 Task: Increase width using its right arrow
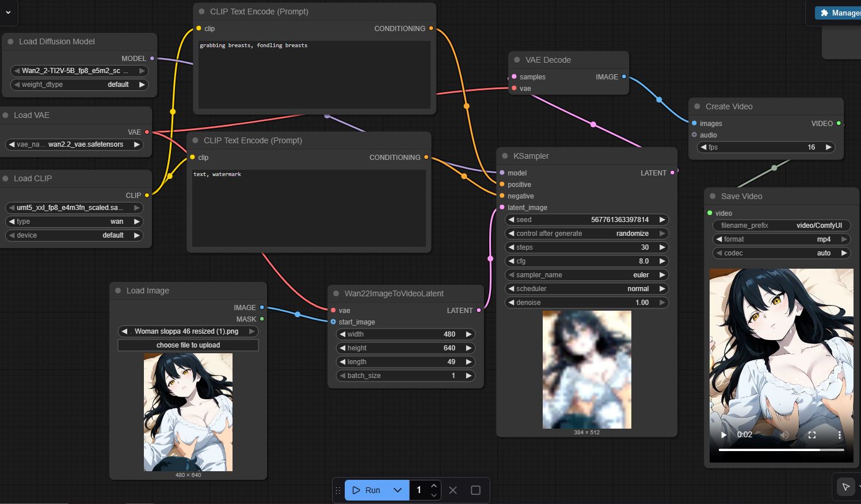click(468, 334)
